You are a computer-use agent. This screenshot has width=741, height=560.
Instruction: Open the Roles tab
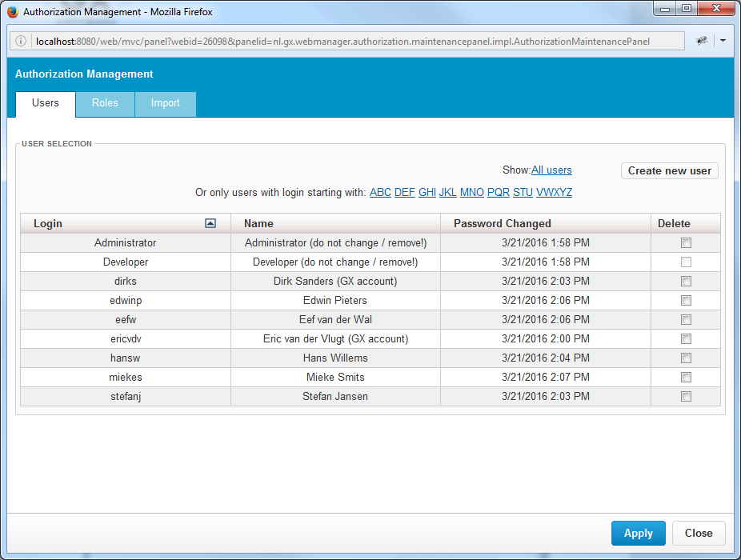point(105,103)
